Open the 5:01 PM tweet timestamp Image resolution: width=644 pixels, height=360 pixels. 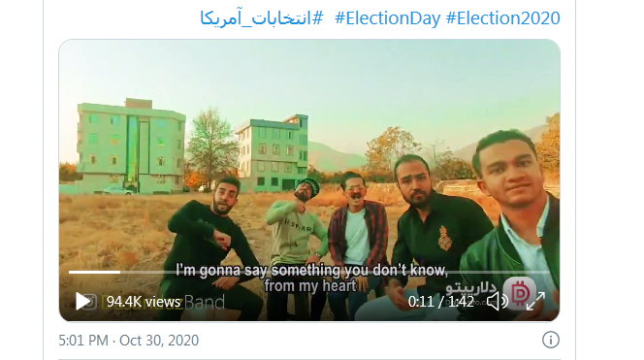click(x=83, y=341)
